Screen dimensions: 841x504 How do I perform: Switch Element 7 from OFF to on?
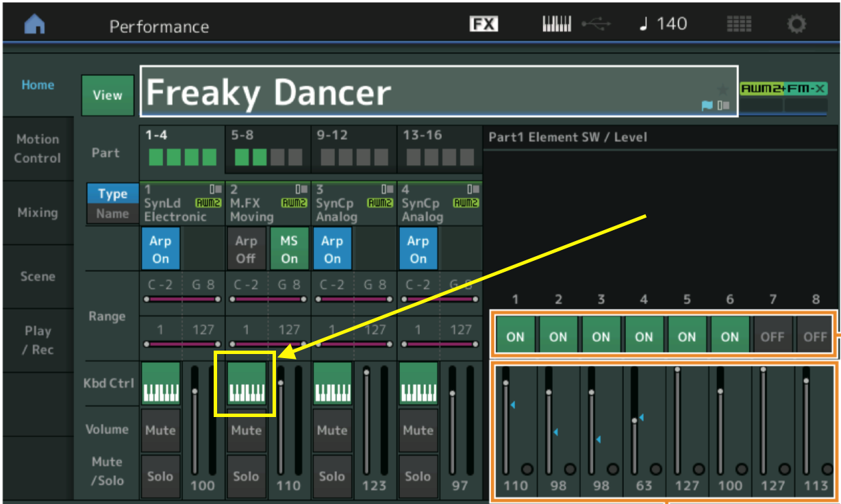click(x=773, y=336)
